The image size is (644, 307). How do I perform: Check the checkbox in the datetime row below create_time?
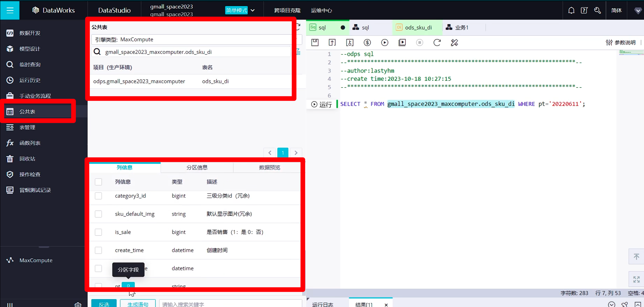(x=98, y=268)
